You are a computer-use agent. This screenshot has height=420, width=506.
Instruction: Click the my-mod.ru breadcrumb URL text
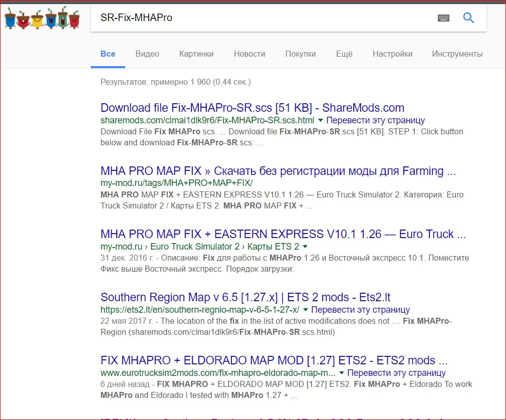coord(200,247)
